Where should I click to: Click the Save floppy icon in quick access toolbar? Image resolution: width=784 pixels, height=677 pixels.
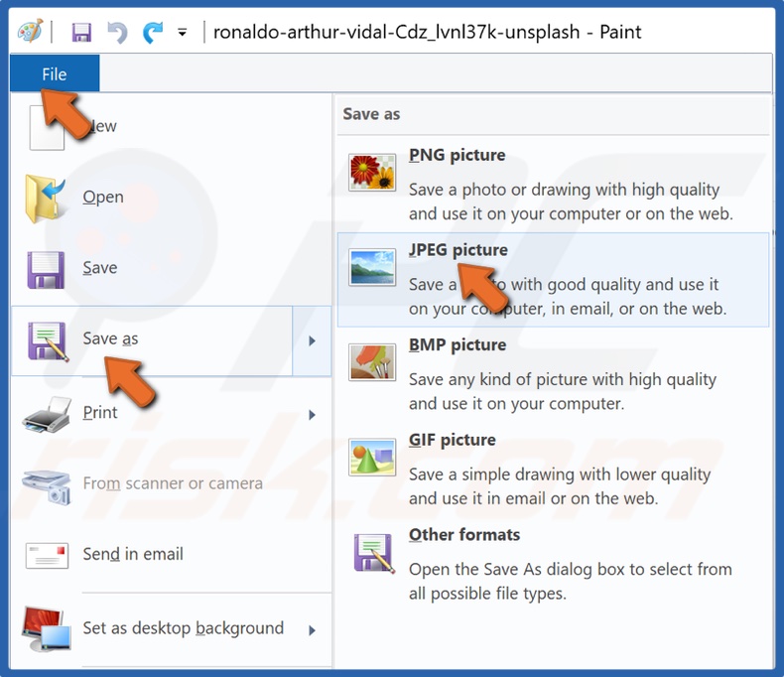81,33
